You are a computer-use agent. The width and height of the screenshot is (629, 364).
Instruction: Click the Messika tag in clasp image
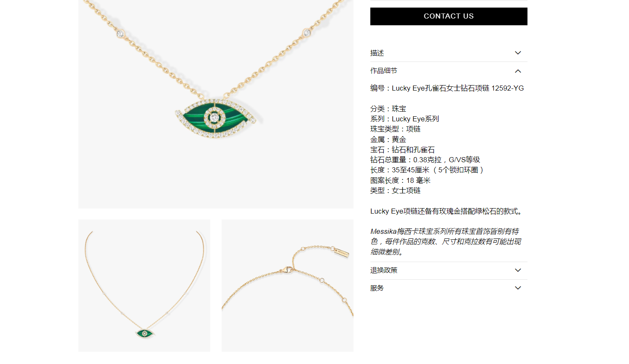click(341, 253)
